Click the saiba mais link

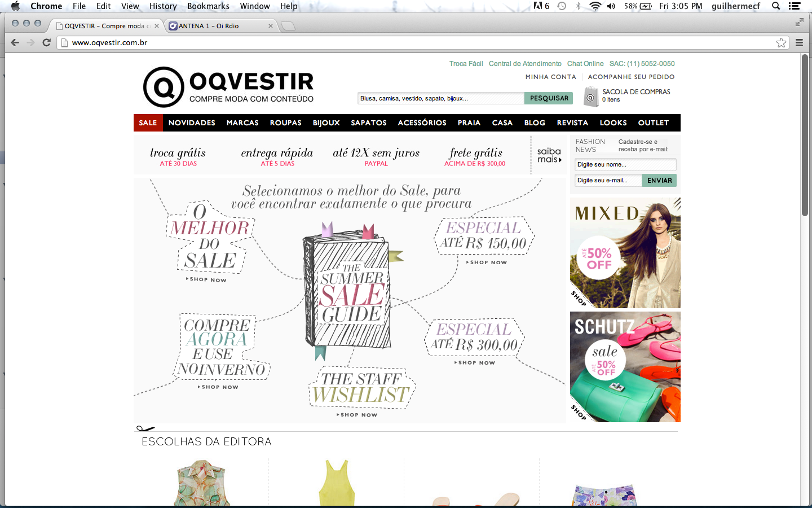tap(549, 155)
